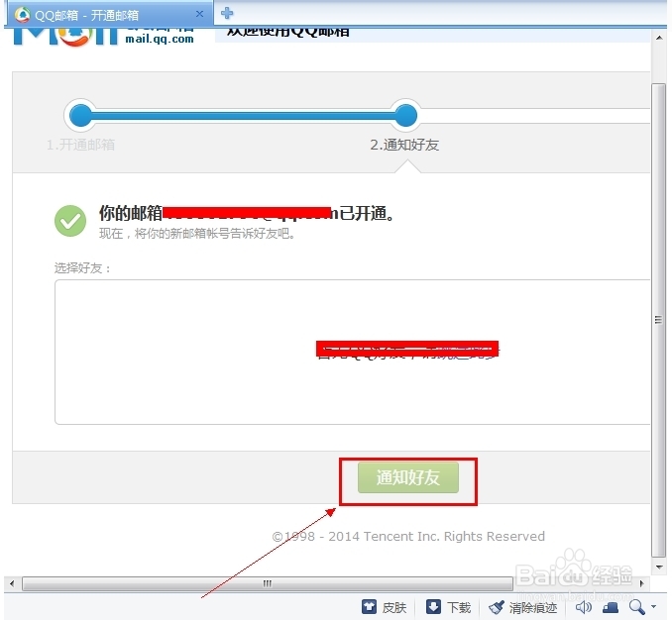Click the horizontal scrollbar left arrow
Screen dimensions: 672x620
coord(12,583)
